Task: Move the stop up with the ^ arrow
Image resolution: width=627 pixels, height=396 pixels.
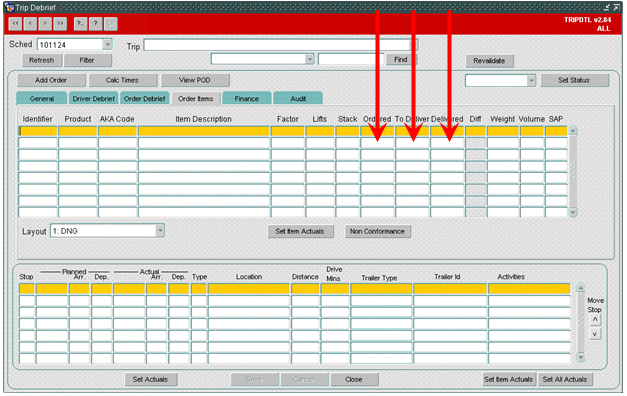Action: pyautogui.click(x=595, y=320)
